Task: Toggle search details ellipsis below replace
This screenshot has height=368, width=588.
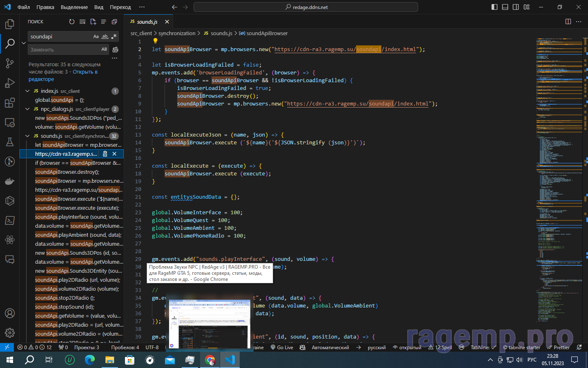Action: coord(115,58)
